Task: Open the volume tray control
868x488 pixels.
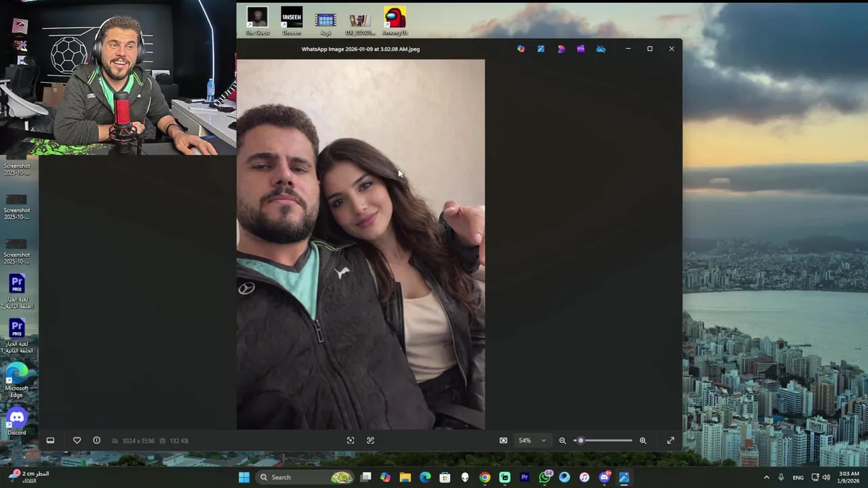Action: [x=826, y=477]
